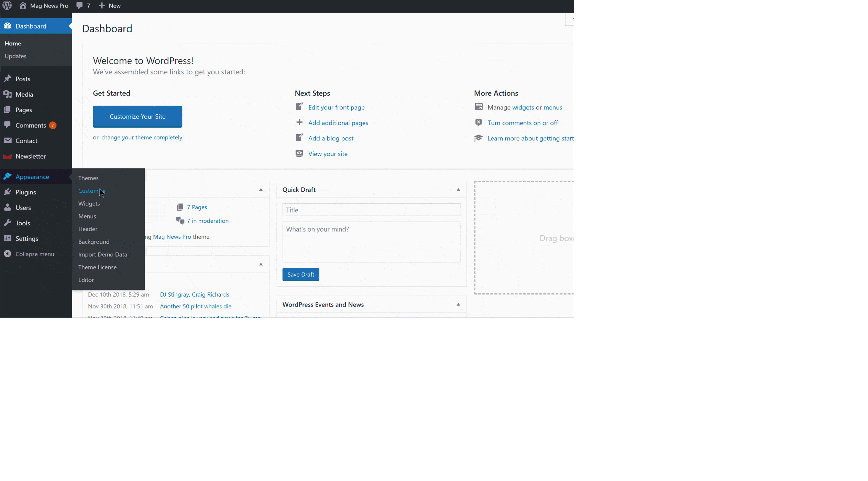This screenshot has height=481, width=868.
Task: Click Customize Your Site button
Action: [138, 116]
